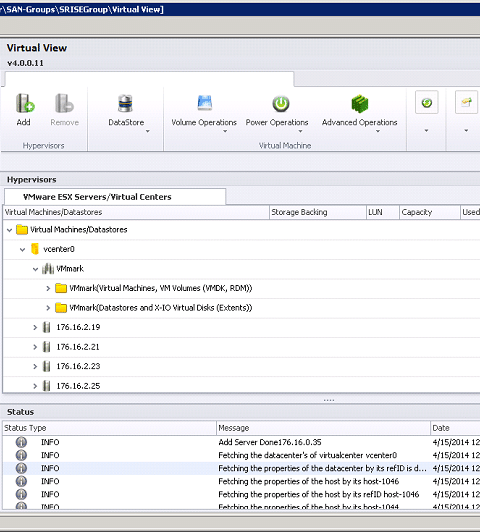This screenshot has width=480, height=532.
Task: Click the vcenter0 server icon
Action: pyautogui.click(x=35, y=249)
